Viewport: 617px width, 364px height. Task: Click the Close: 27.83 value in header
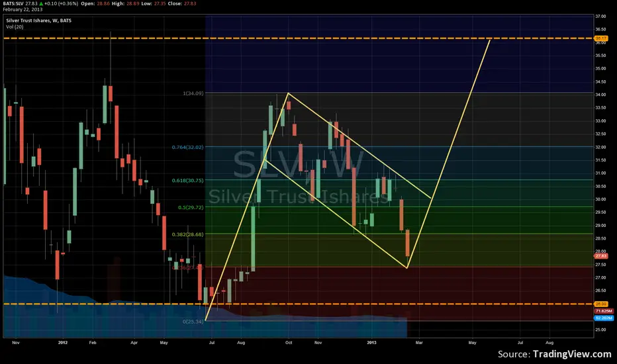click(x=182, y=3)
